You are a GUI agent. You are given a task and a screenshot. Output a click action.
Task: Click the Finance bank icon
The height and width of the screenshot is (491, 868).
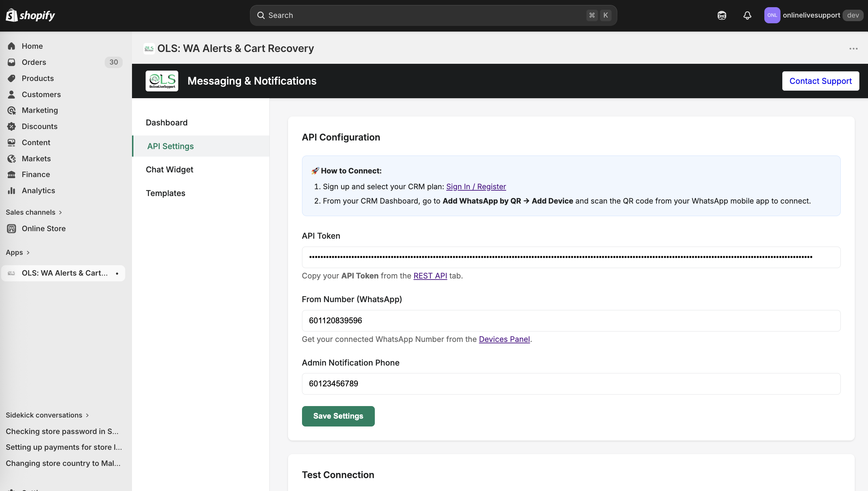point(11,175)
